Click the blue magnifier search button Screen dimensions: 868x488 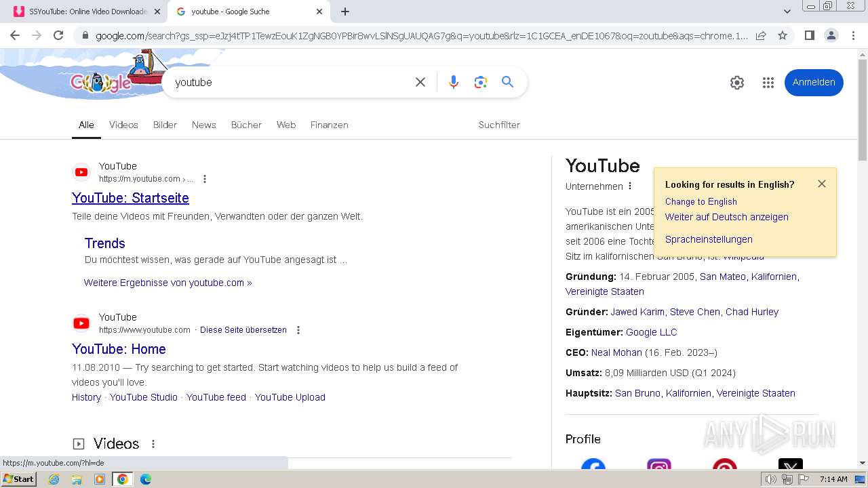coord(507,82)
